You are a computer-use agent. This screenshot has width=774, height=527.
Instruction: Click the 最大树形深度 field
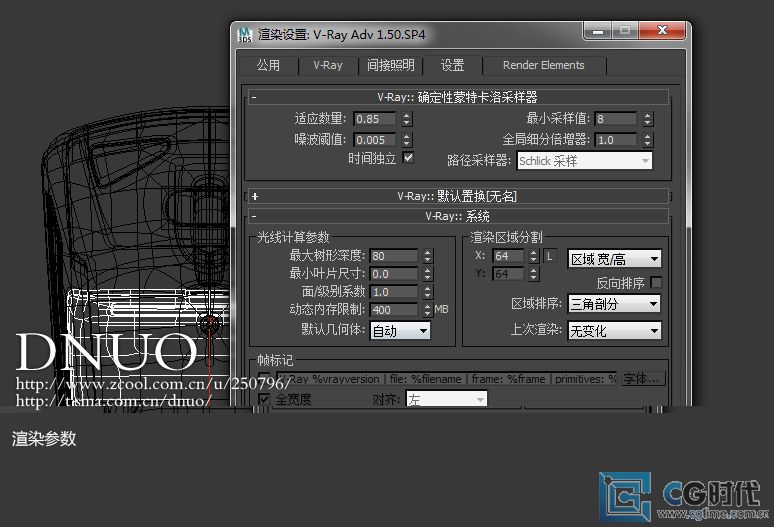(x=394, y=256)
